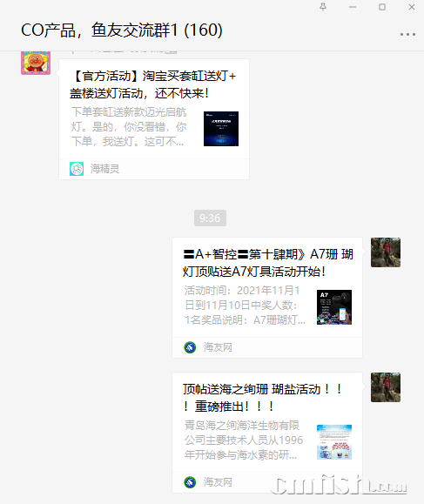424x504 pixels.
Task: Open the A7珊瑚灯顶贴送A7灯具 article title
Action: point(268,263)
